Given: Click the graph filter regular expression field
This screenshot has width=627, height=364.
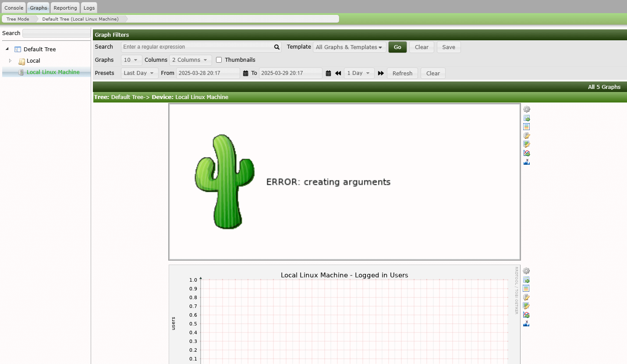Looking at the screenshot, I should [x=197, y=47].
